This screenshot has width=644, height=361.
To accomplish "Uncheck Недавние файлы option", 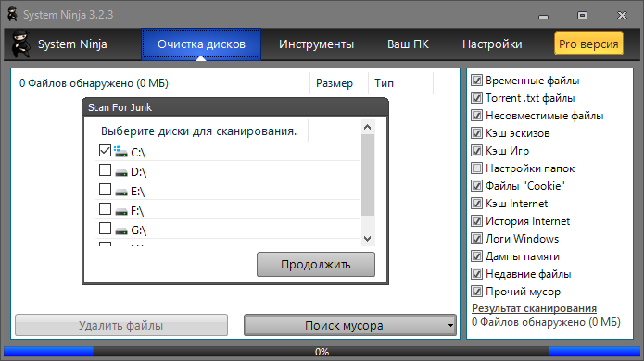I will (476, 274).
